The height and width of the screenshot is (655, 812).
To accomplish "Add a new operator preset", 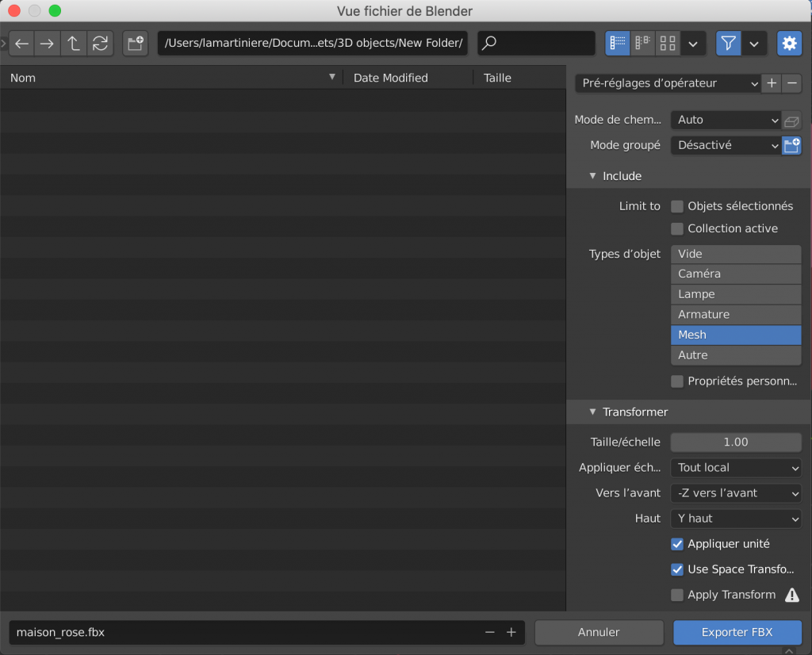I will [772, 83].
